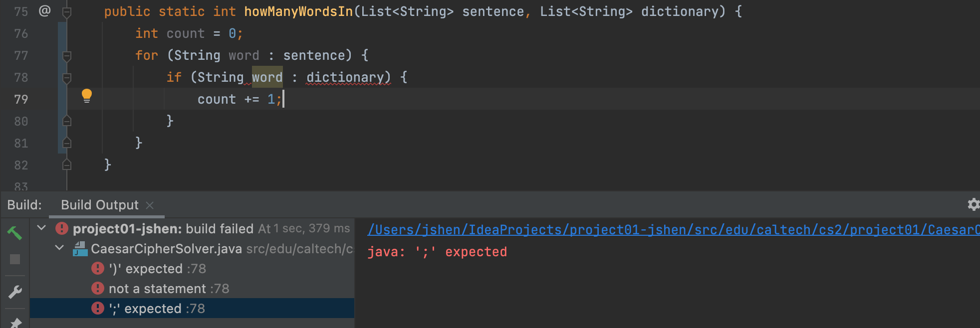
Task: Fold the method at line 75
Action: pyautogui.click(x=67, y=11)
